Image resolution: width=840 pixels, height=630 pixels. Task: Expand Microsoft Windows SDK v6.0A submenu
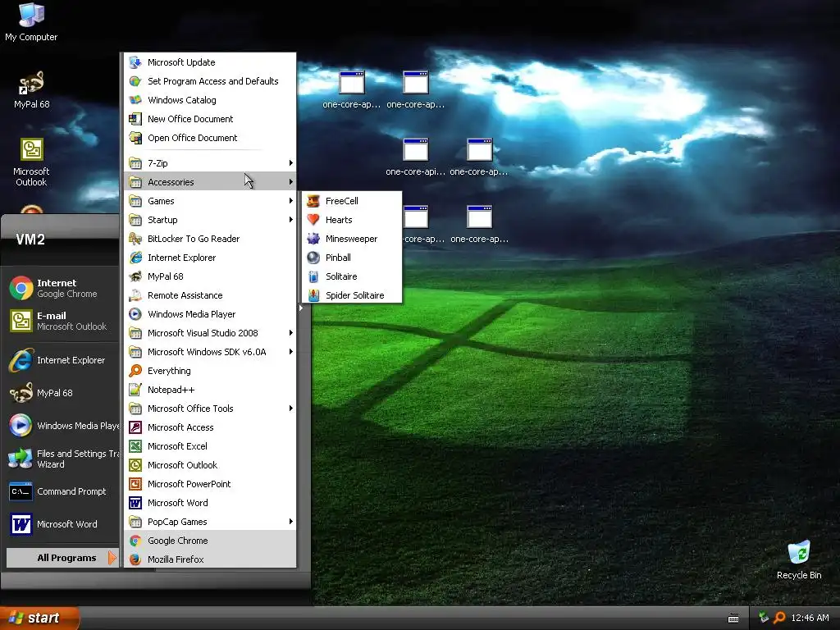[x=210, y=352]
